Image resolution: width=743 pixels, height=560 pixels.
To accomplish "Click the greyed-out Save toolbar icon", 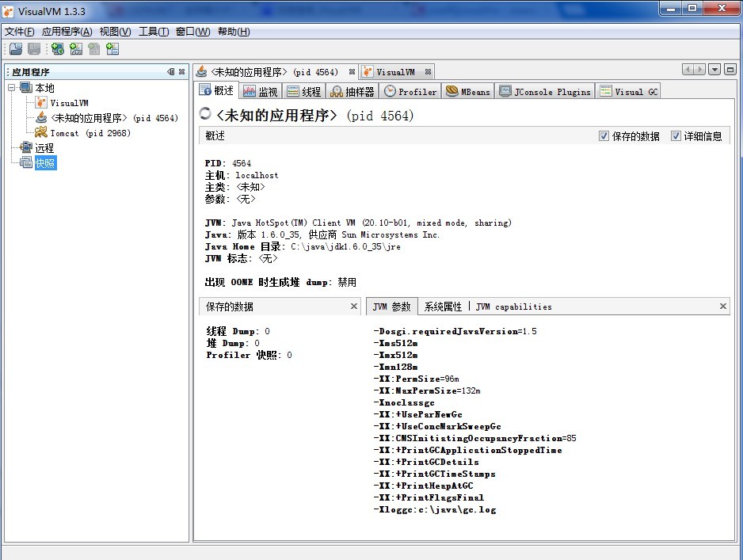I will click(x=34, y=48).
